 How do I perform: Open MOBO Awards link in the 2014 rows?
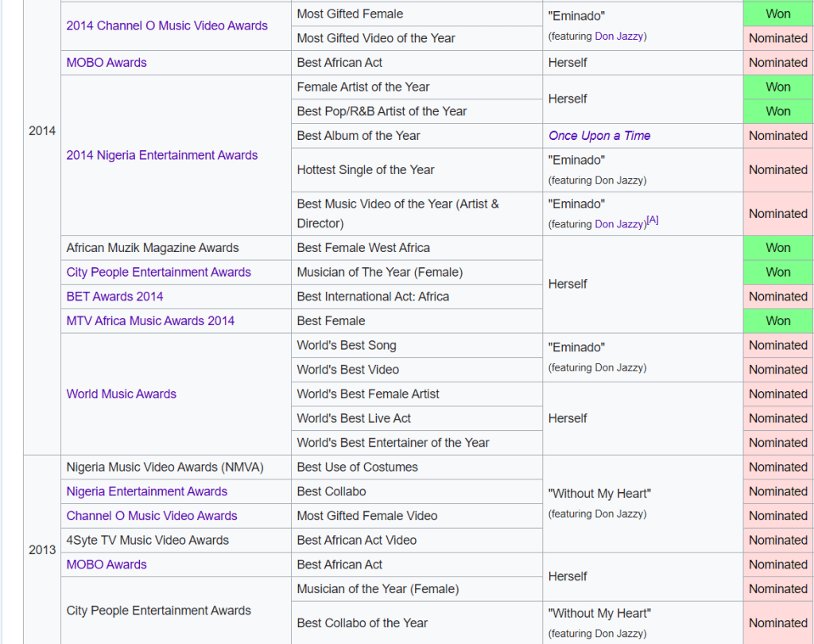(x=107, y=63)
